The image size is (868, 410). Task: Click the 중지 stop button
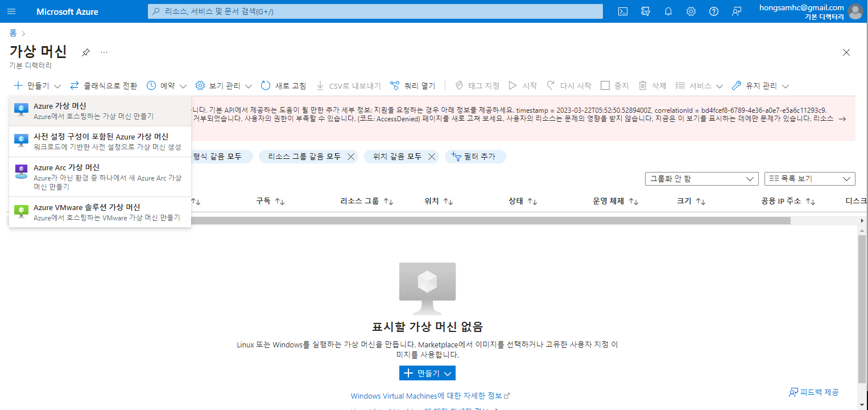click(615, 86)
